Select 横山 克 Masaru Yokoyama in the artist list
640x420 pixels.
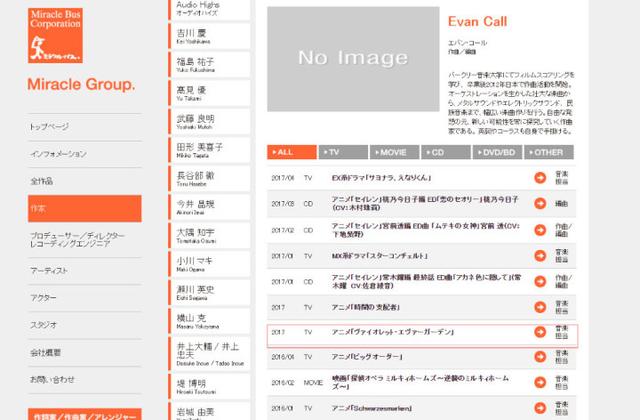(x=209, y=321)
